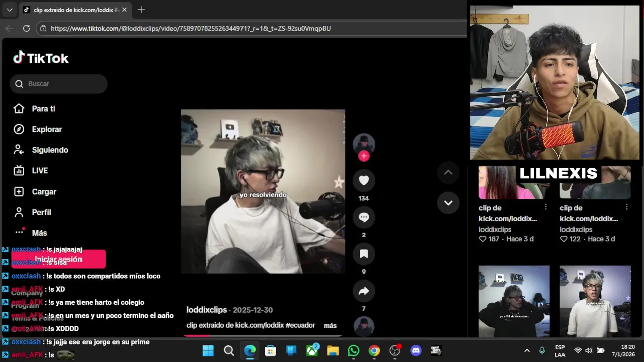Click the '187 · Hace 3 d' text

click(x=506, y=239)
